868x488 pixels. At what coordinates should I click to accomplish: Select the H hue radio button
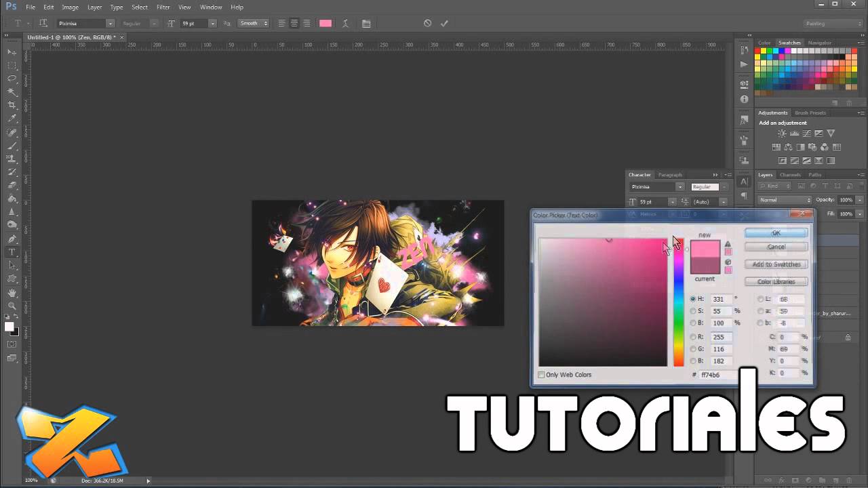pyautogui.click(x=693, y=299)
